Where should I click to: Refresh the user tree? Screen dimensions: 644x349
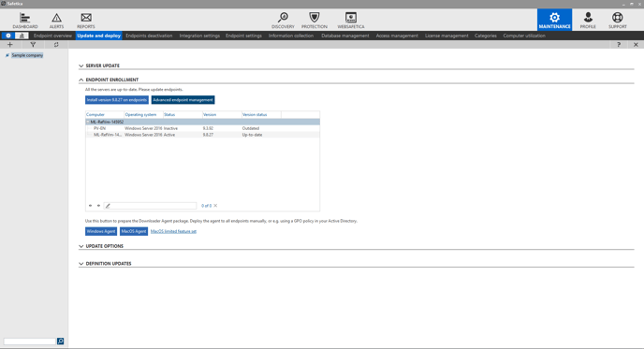[x=56, y=44]
